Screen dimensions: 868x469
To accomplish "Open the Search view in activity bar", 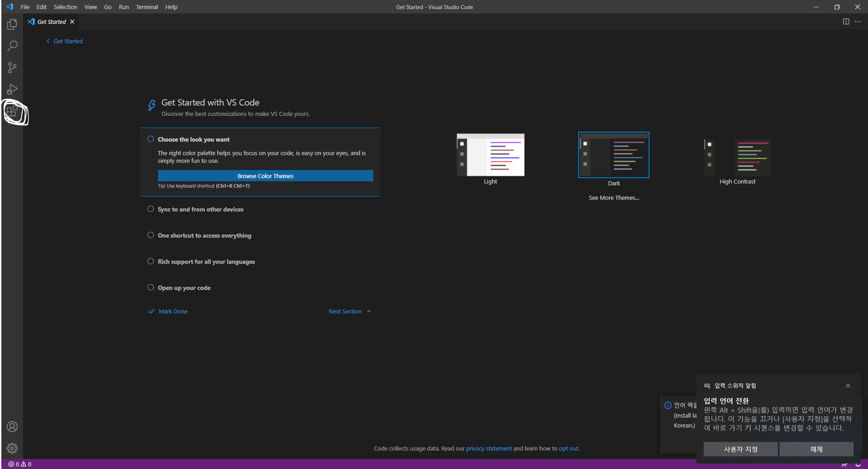I will [12, 46].
